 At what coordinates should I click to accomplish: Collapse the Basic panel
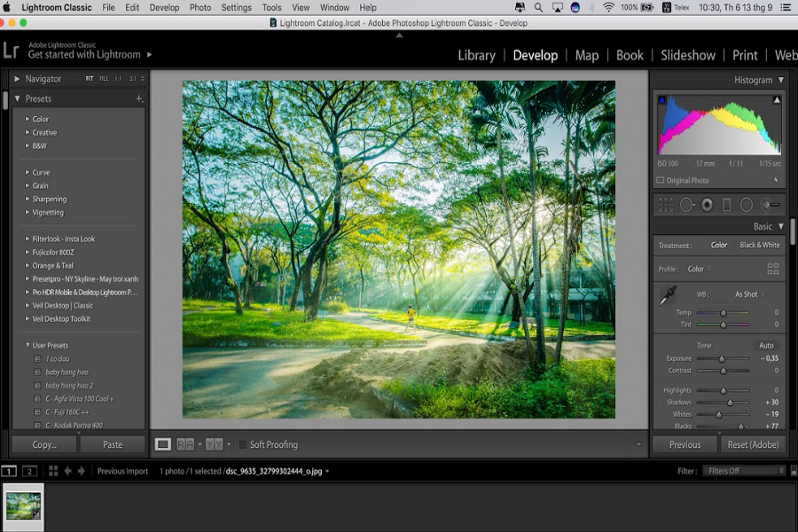click(781, 226)
